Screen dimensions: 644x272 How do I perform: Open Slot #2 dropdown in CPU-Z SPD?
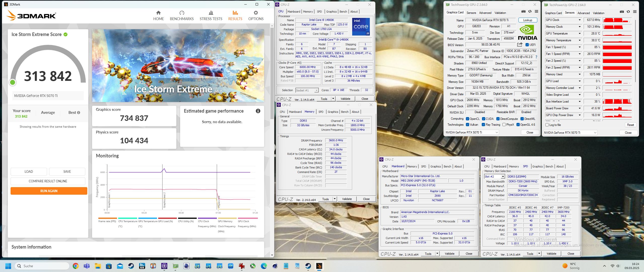tap(495, 177)
